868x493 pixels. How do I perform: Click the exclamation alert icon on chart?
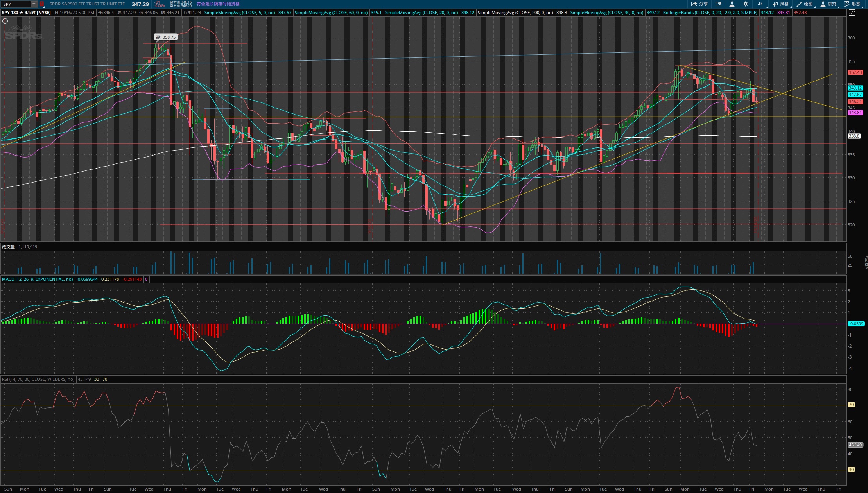click(5, 21)
